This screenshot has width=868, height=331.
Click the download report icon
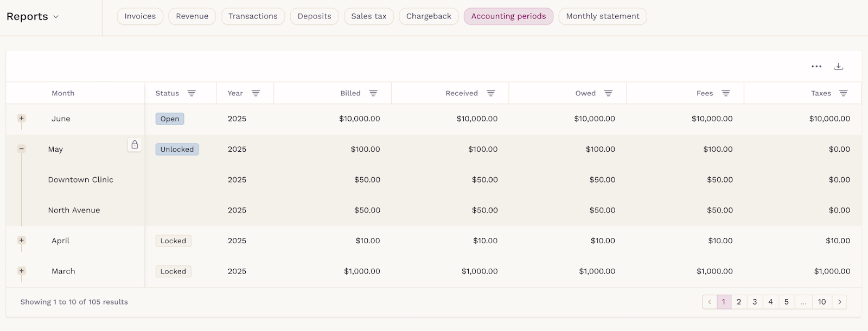pyautogui.click(x=838, y=66)
